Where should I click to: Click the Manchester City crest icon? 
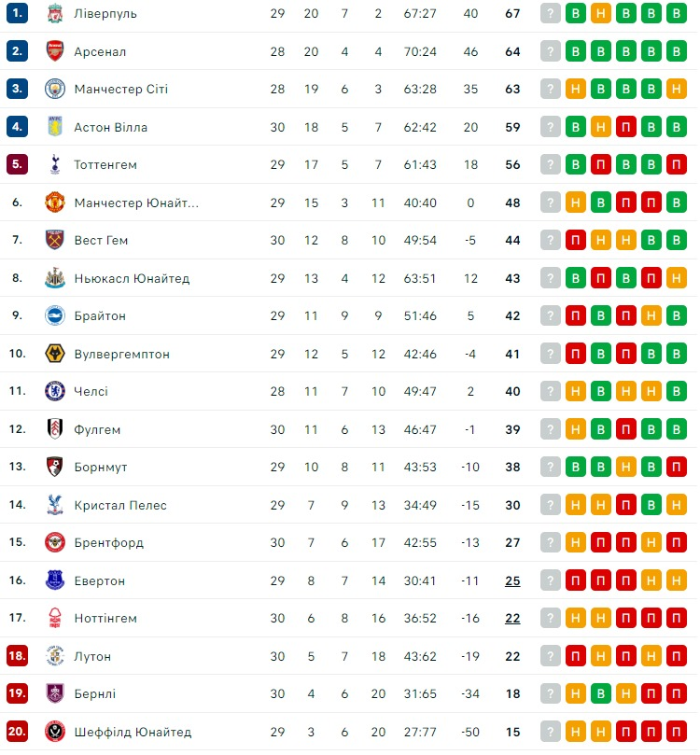point(55,90)
